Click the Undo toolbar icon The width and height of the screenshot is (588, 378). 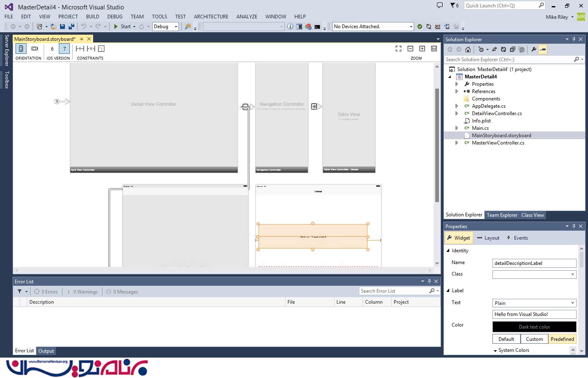coord(84,27)
